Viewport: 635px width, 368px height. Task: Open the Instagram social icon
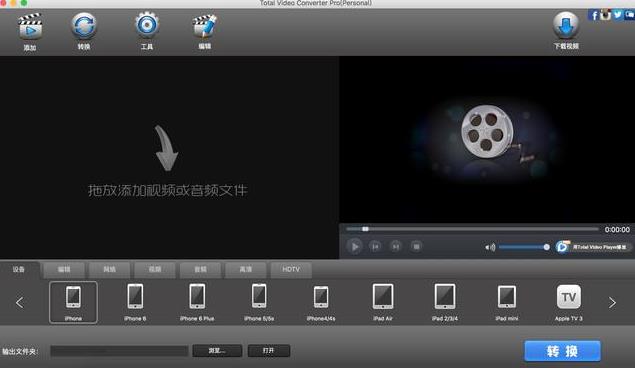click(605, 15)
